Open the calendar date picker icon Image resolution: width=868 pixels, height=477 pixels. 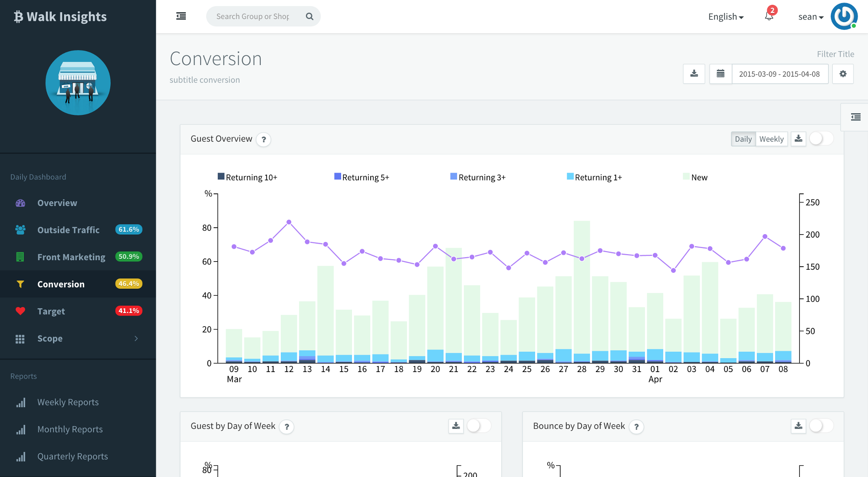720,74
